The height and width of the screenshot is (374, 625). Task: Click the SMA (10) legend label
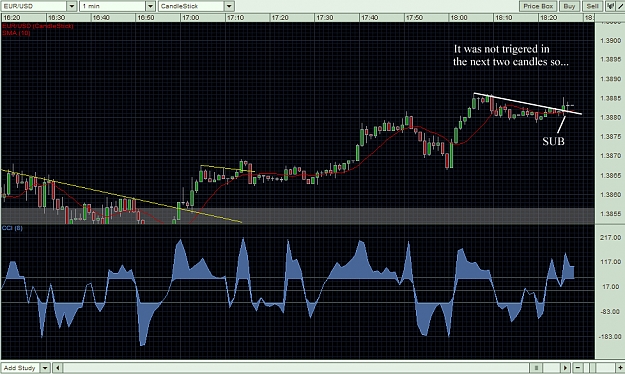click(16, 33)
